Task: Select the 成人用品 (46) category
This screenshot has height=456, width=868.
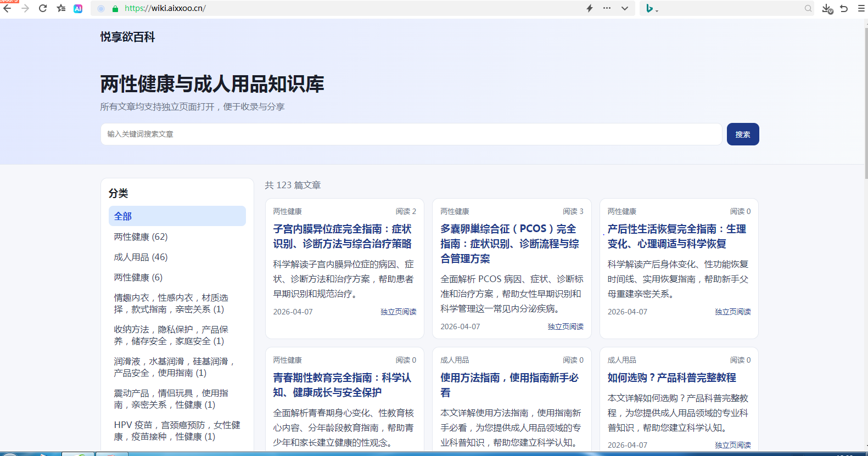Action: [177, 257]
